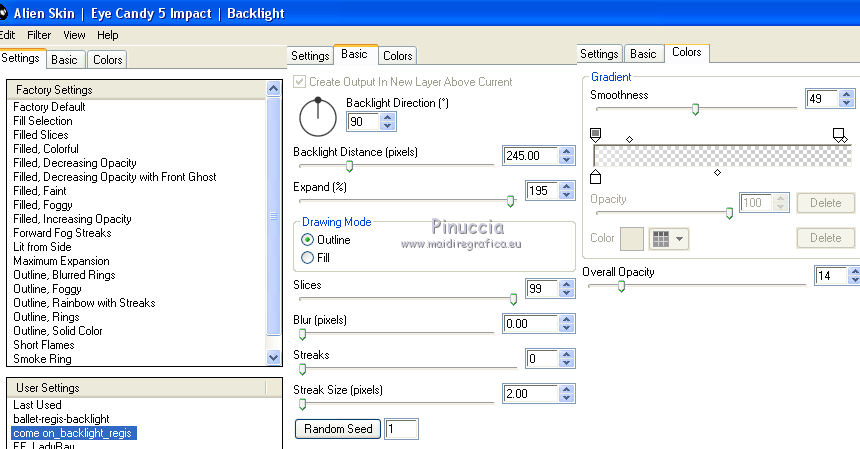This screenshot has height=449, width=860.
Task: Decrease Blur pixels with spinner down
Action: pyautogui.click(x=567, y=328)
